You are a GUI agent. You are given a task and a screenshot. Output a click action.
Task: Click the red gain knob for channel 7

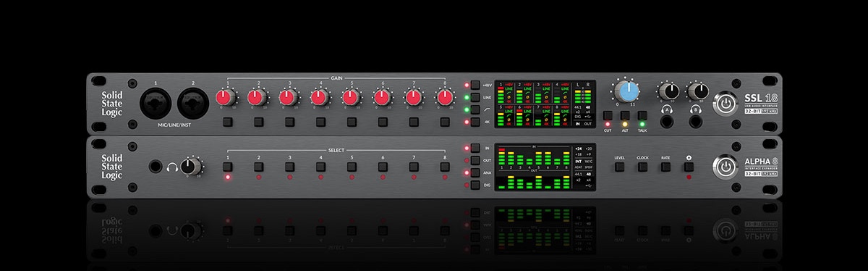click(x=413, y=96)
